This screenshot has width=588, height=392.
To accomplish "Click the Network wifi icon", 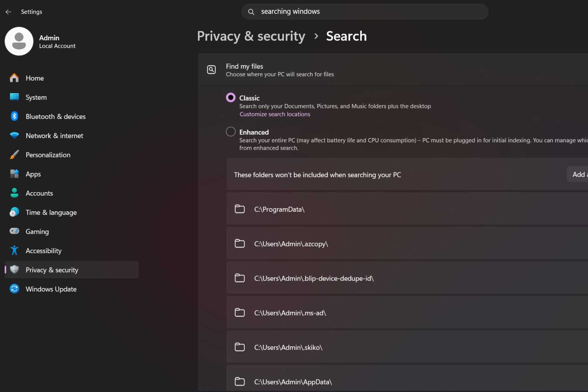I will pyautogui.click(x=14, y=135).
